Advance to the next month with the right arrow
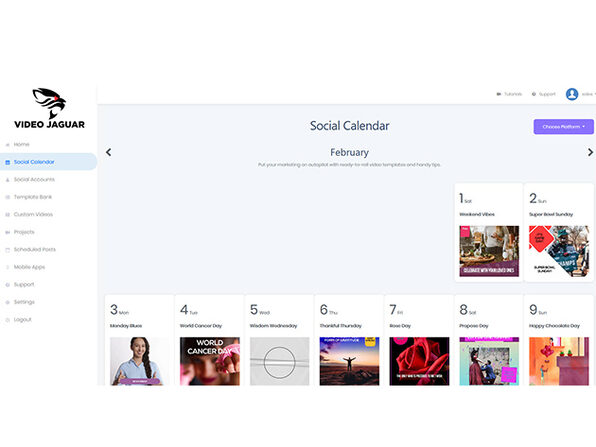The width and height of the screenshot is (596, 447). pos(590,152)
